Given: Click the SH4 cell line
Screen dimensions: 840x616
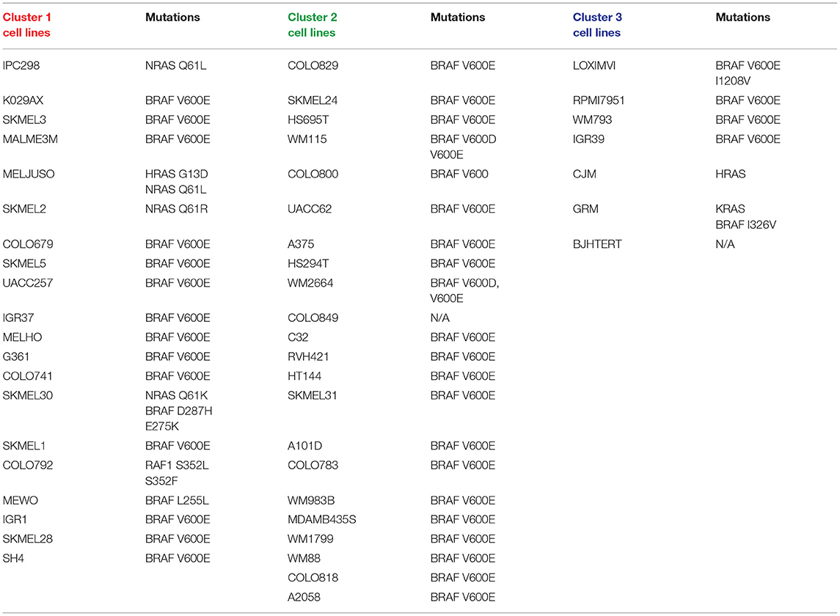Looking at the screenshot, I should click(13, 559).
